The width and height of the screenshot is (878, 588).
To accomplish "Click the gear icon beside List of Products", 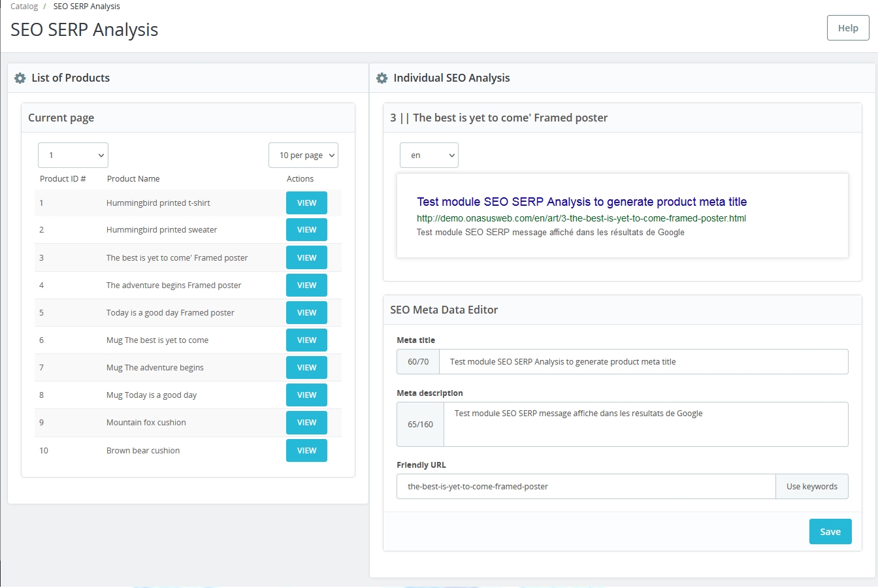I will click(20, 78).
